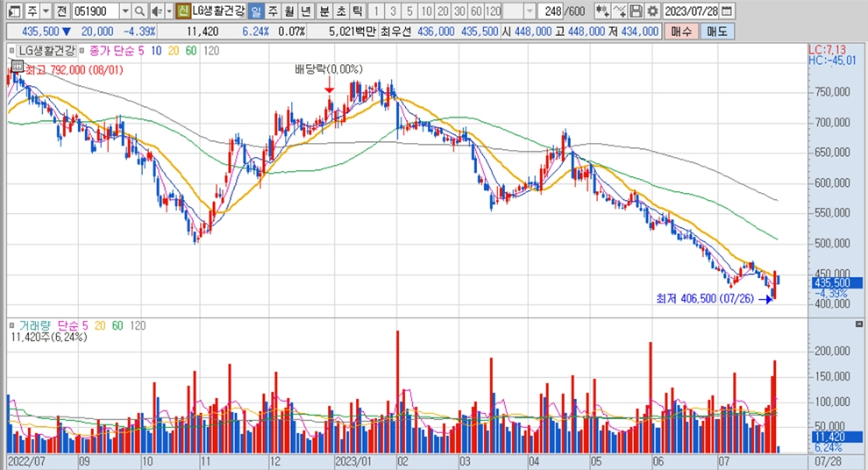Expand the dropdown beside the 120 interval button
The image size is (868, 470).
coord(530,11)
